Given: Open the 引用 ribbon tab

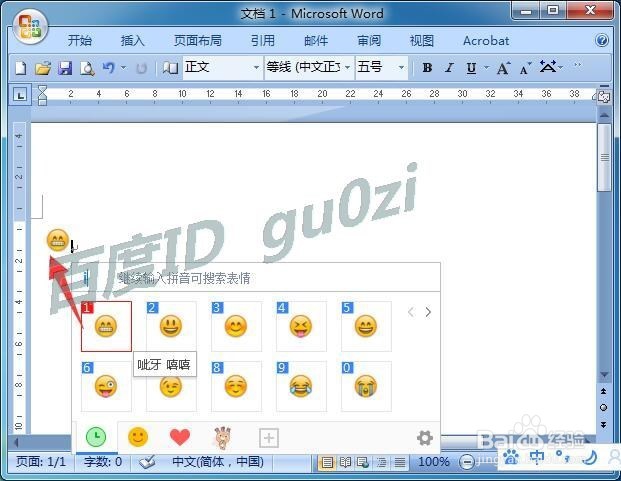Looking at the screenshot, I should (263, 40).
